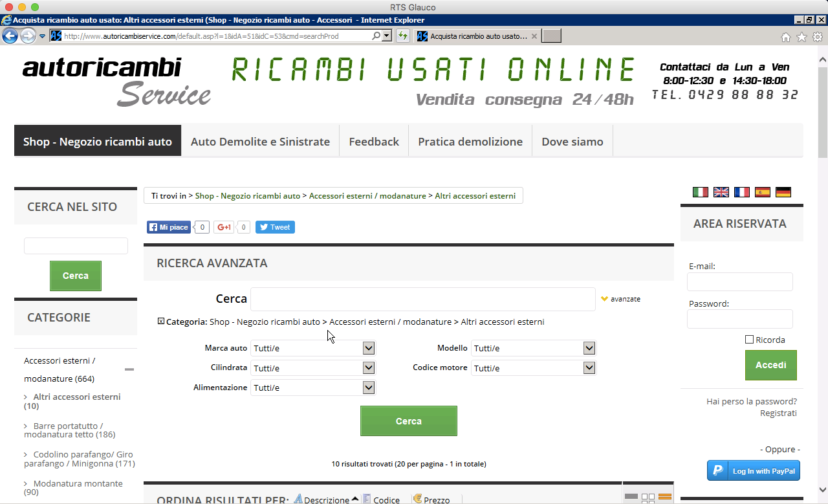This screenshot has height=504, width=828.
Task: Click the Shop - Negozio ricambi auto breadcrumb
Action: [248, 195]
